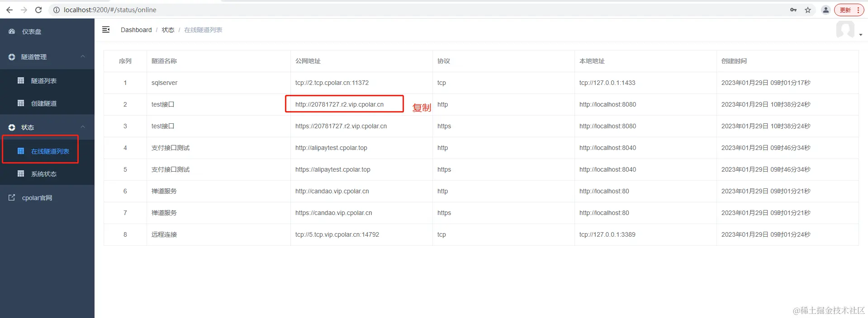The width and height of the screenshot is (868, 318).
Task: Select http://20781727.r2.vip.cpolar.cn address
Action: [339, 104]
